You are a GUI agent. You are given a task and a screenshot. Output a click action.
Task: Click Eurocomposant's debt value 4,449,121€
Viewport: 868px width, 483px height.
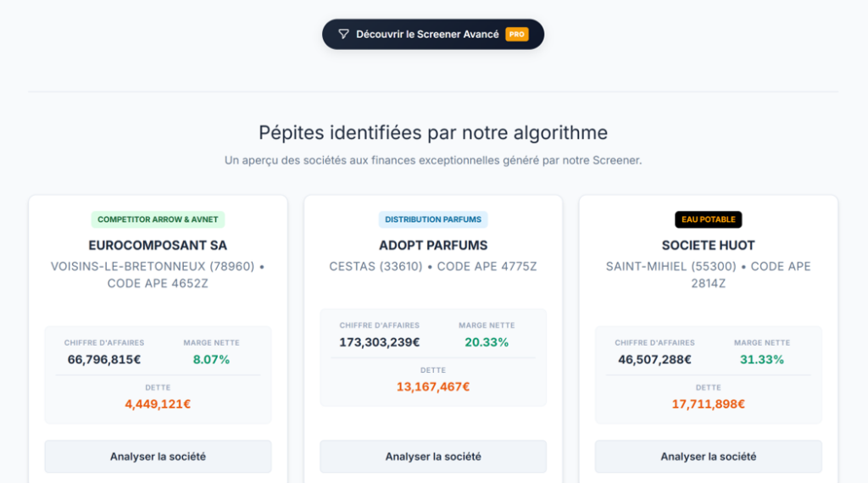click(x=158, y=404)
